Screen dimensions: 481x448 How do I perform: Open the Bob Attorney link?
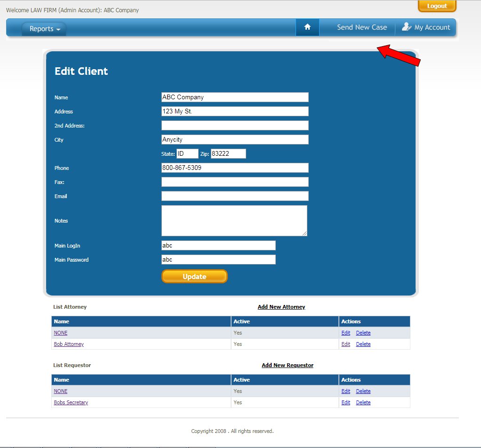click(69, 344)
